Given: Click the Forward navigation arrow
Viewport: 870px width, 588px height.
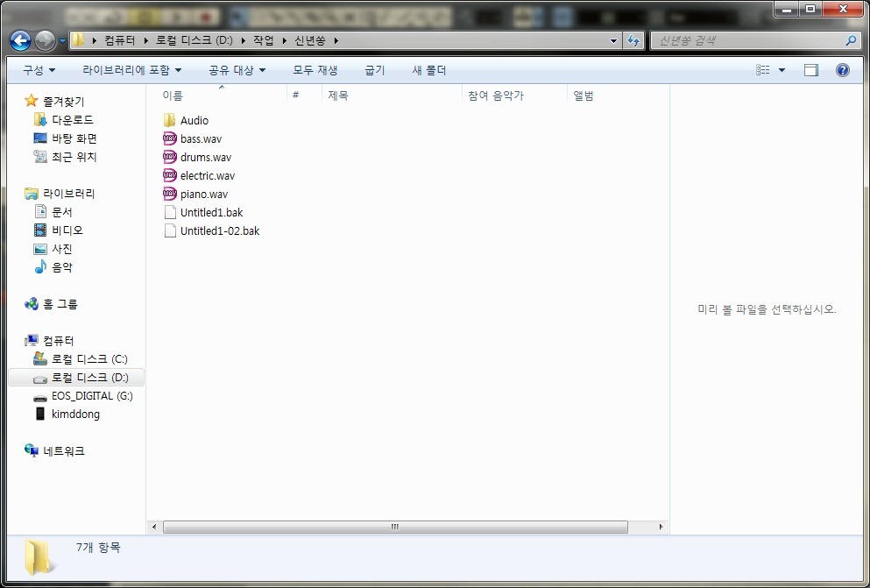Looking at the screenshot, I should (45, 40).
